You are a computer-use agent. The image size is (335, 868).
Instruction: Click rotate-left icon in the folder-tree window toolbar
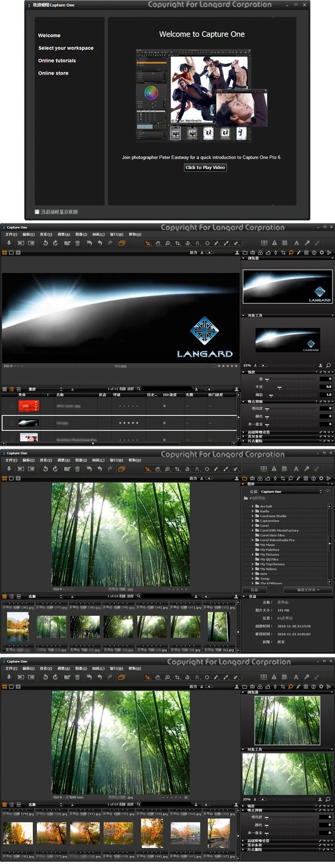click(x=45, y=469)
